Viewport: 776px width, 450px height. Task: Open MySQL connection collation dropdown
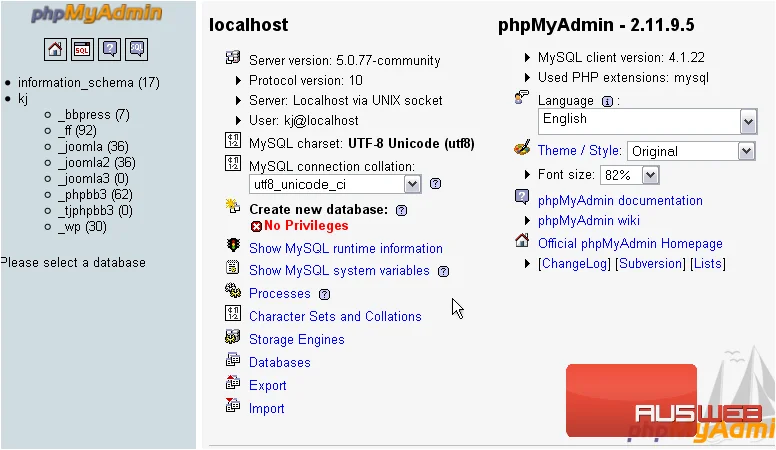tap(335, 184)
